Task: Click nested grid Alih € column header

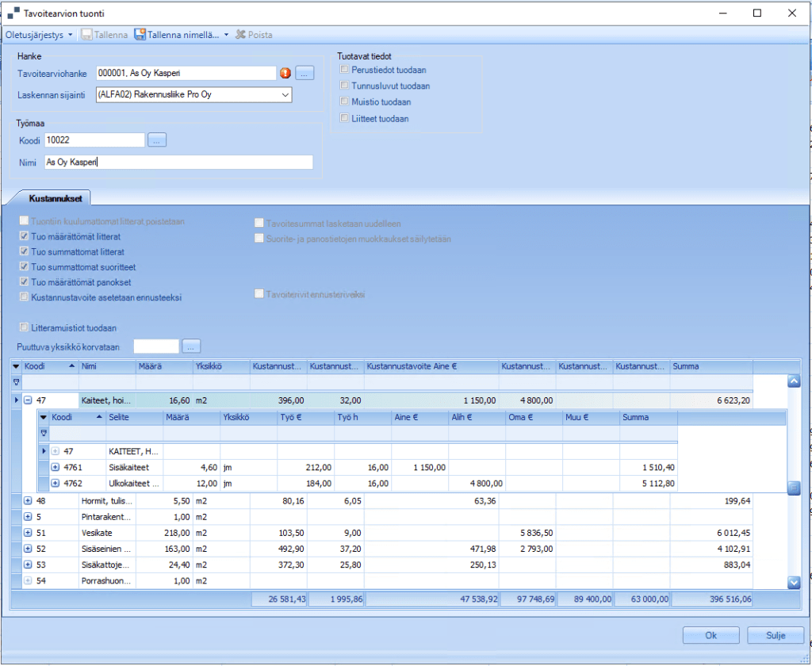Action: click(477, 417)
